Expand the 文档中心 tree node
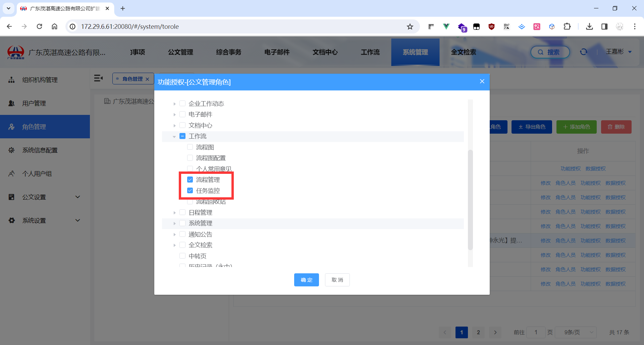The width and height of the screenshot is (644, 345). pos(174,126)
